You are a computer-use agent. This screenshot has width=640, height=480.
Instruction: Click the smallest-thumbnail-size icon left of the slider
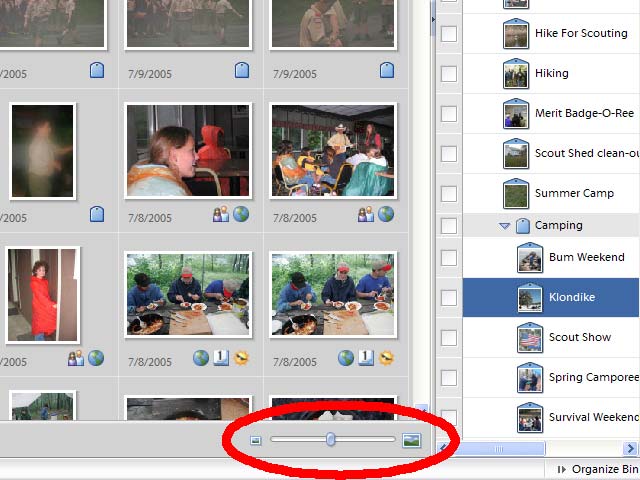click(256, 440)
